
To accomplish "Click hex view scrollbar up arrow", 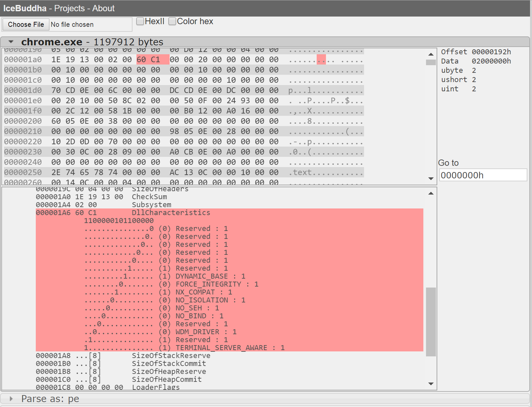I will pyautogui.click(x=431, y=54).
